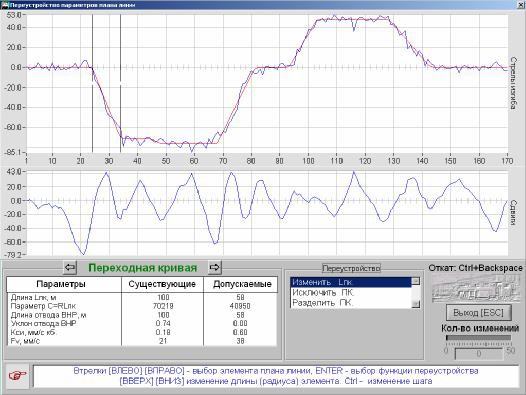
Task: Click the 'Кси, мм/с кб.' row label
Action: pyautogui.click(x=34, y=333)
